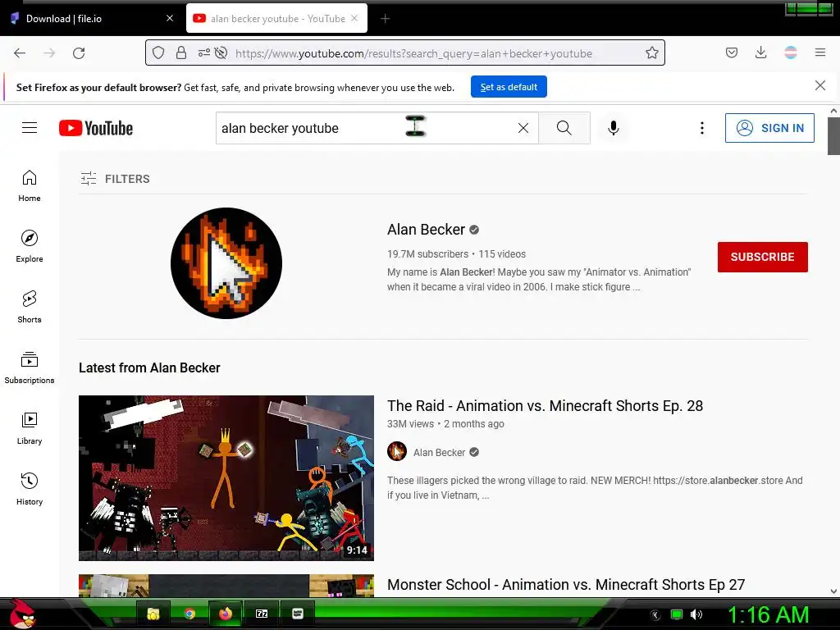Screen dimensions: 840x630
Task: Open Monster School video title link
Action: pyautogui.click(x=566, y=584)
